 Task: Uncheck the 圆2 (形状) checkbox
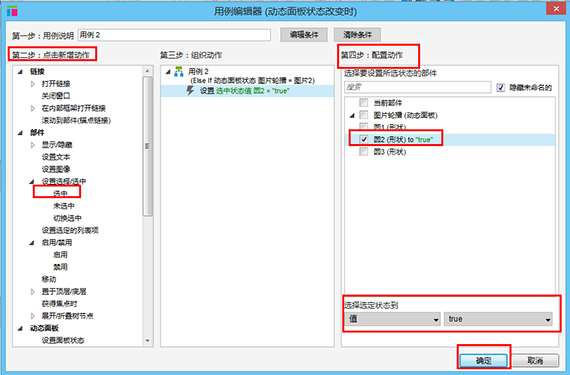[364, 139]
